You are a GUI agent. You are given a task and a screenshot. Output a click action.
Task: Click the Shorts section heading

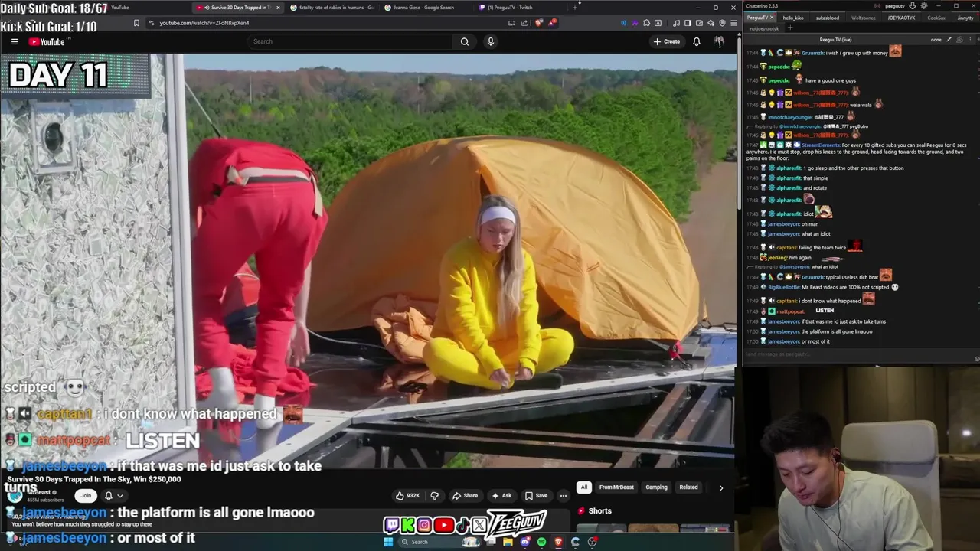point(599,510)
